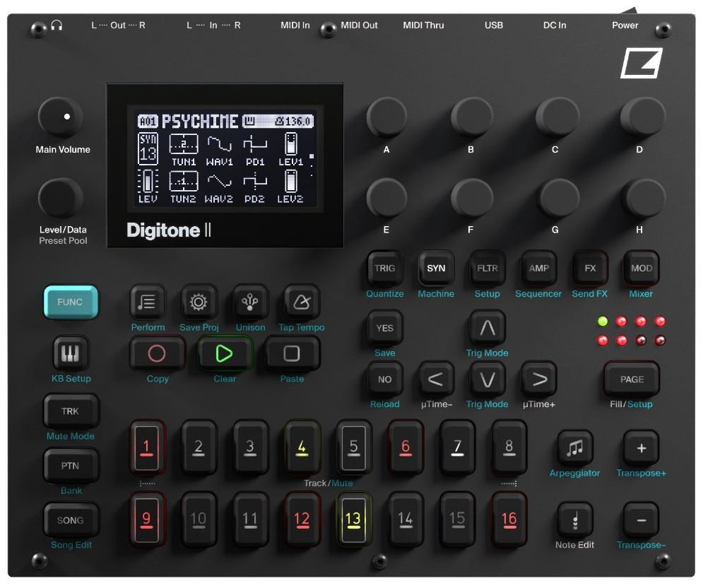Activate the Unison key
This screenshot has height=588, width=703.
pos(249,302)
